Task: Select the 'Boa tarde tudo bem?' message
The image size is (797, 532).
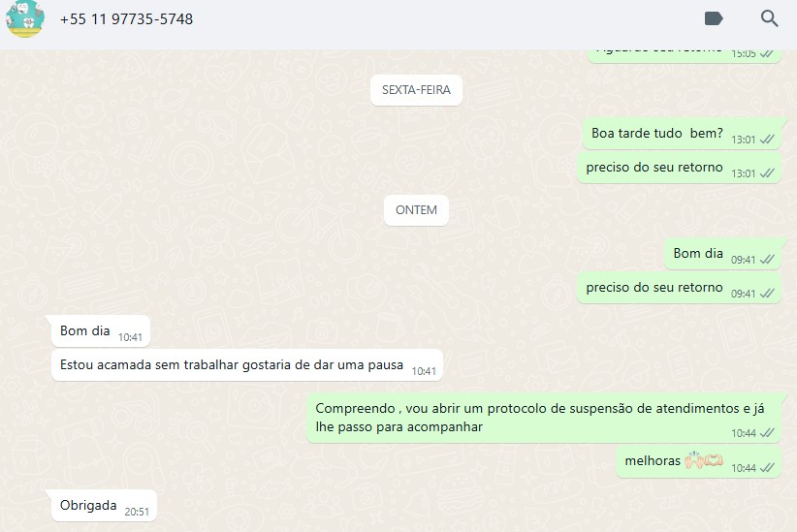Action: [x=682, y=134]
